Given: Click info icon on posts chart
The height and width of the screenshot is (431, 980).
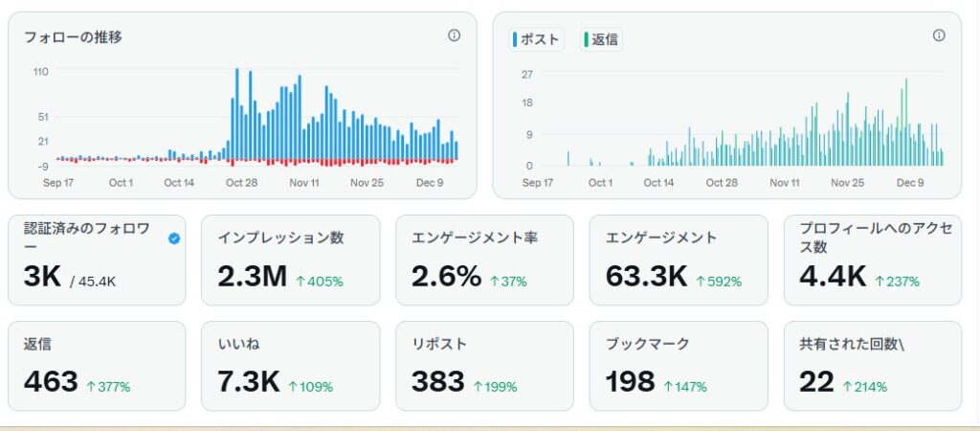Looking at the screenshot, I should click(939, 35).
